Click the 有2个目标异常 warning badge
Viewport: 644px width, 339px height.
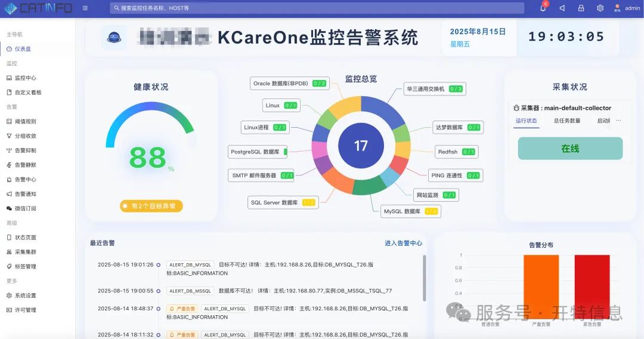(x=151, y=206)
